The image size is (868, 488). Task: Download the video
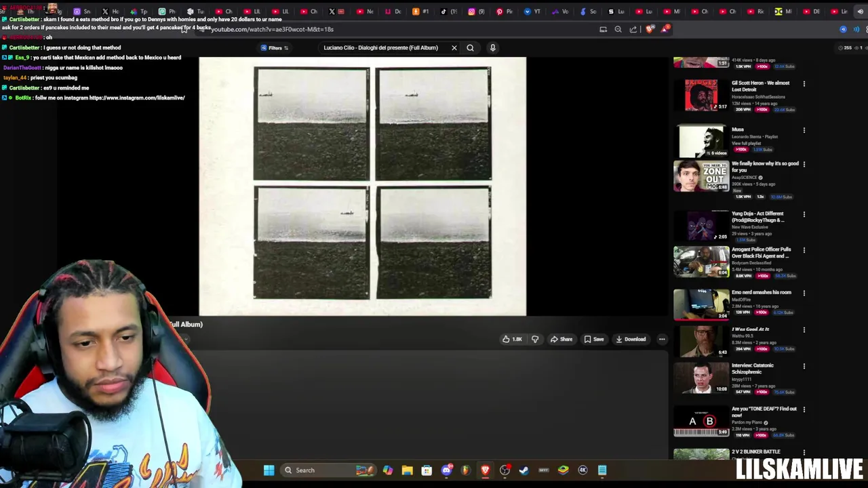tap(631, 339)
